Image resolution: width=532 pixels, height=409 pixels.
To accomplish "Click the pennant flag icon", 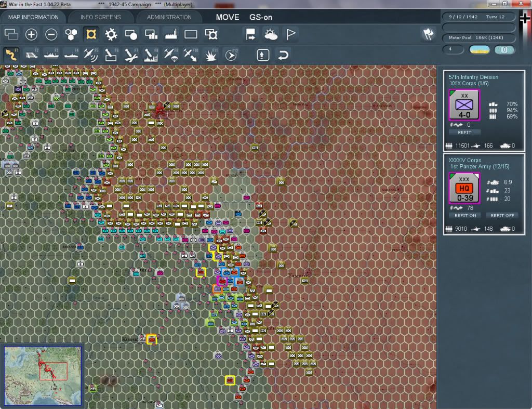I will click(x=291, y=34).
